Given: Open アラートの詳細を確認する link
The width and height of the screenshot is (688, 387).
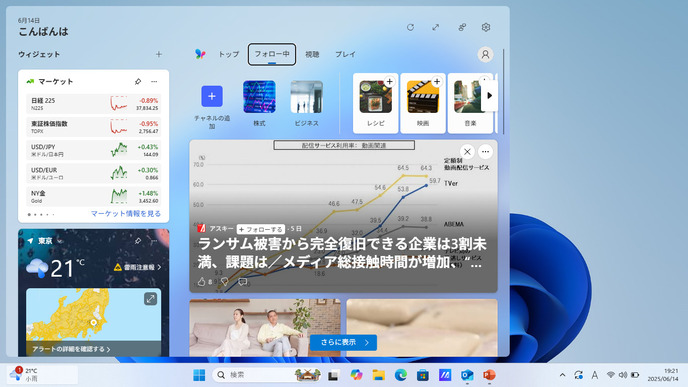Looking at the screenshot, I should click(71, 349).
